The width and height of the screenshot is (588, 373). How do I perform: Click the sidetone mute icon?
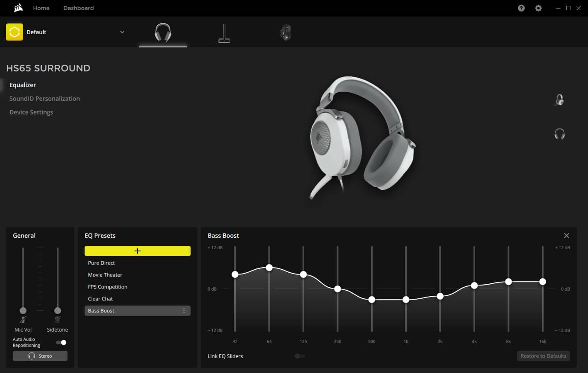(x=58, y=320)
